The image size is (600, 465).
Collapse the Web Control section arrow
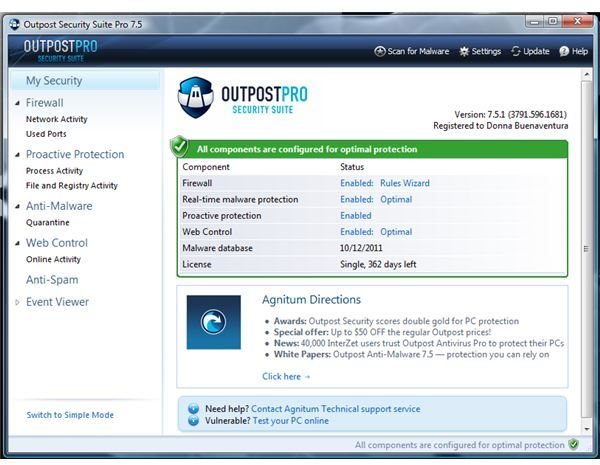click(17, 243)
